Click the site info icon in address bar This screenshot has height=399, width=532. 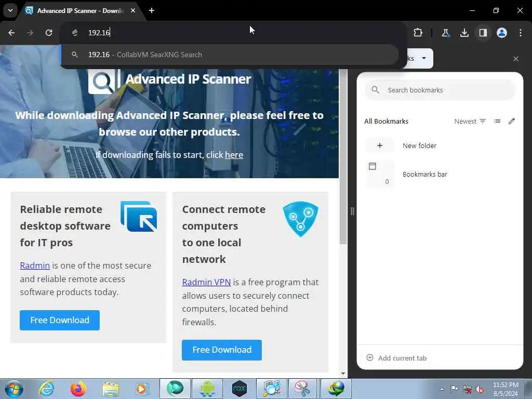pyautogui.click(x=75, y=33)
